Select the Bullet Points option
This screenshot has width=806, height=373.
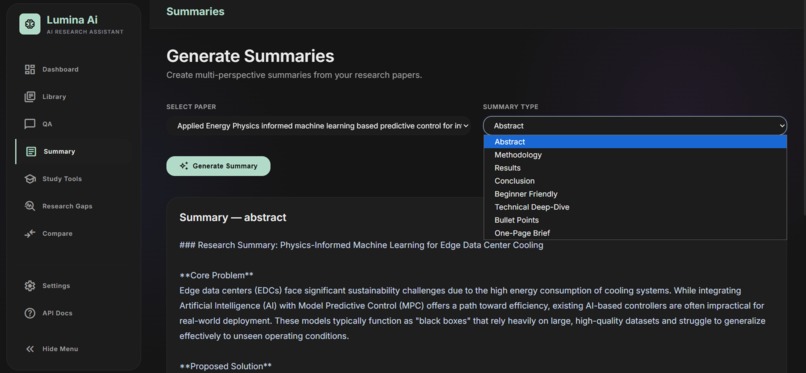pos(635,220)
